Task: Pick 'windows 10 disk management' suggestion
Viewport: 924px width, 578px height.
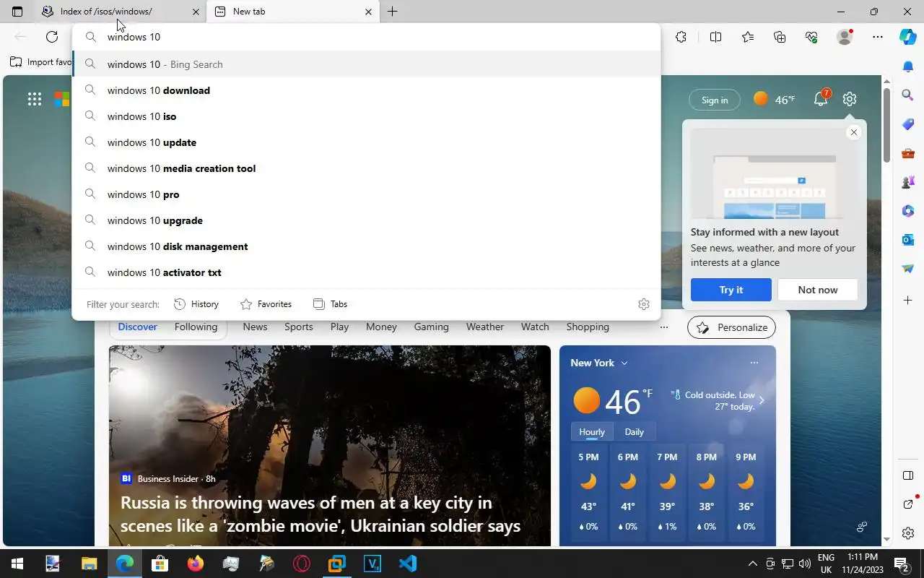Action: 366,246
